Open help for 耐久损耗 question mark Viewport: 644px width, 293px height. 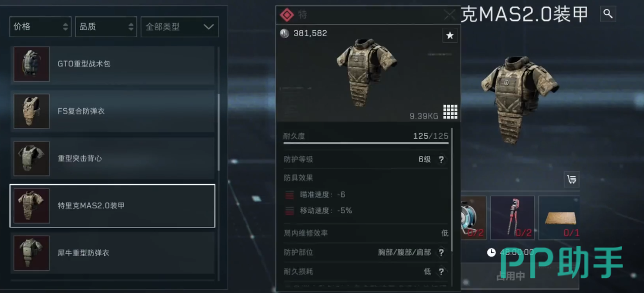point(441,272)
